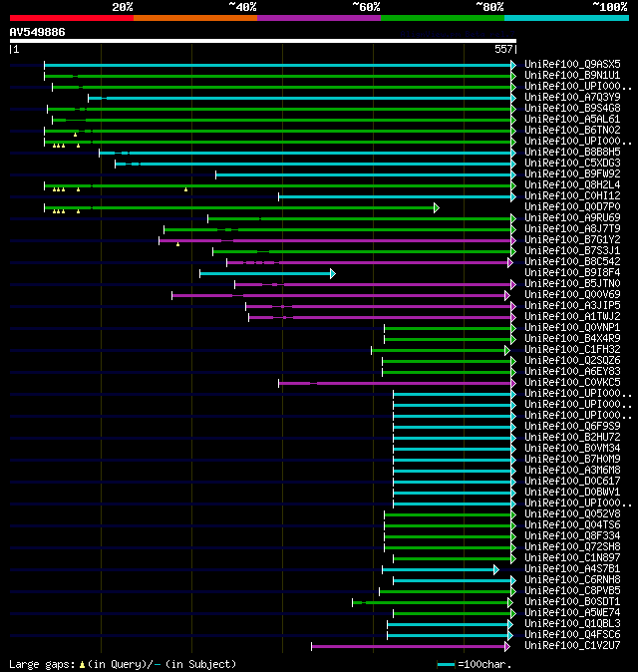Select the UniRef100_Q4FSC6 label
This screenshot has width=638, height=672.
tap(572, 635)
